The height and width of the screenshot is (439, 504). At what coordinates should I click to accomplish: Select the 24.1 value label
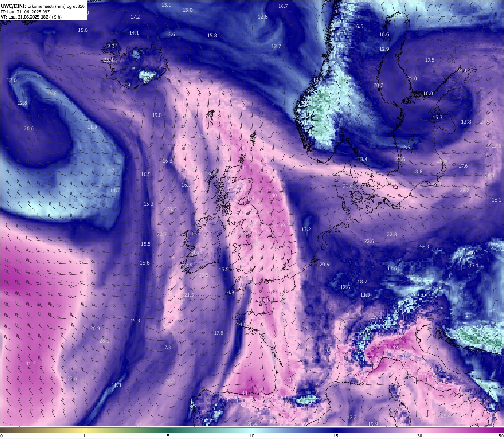tap(461, 71)
